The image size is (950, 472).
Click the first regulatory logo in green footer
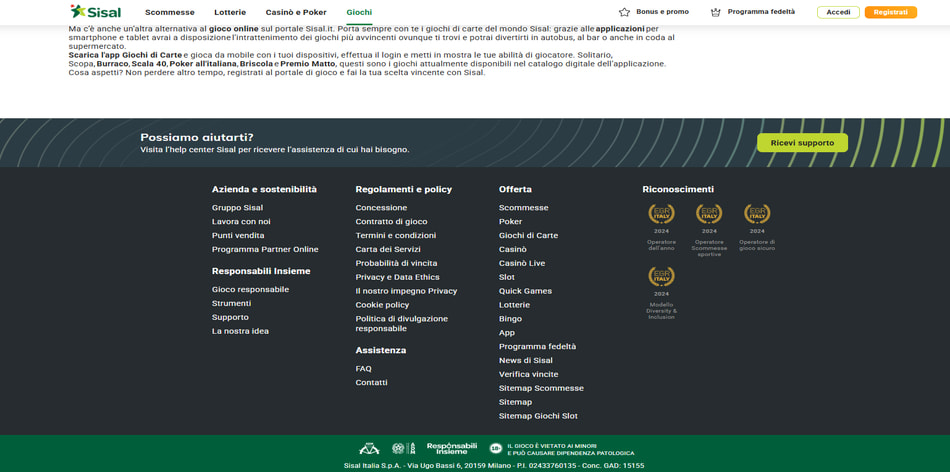pos(369,448)
